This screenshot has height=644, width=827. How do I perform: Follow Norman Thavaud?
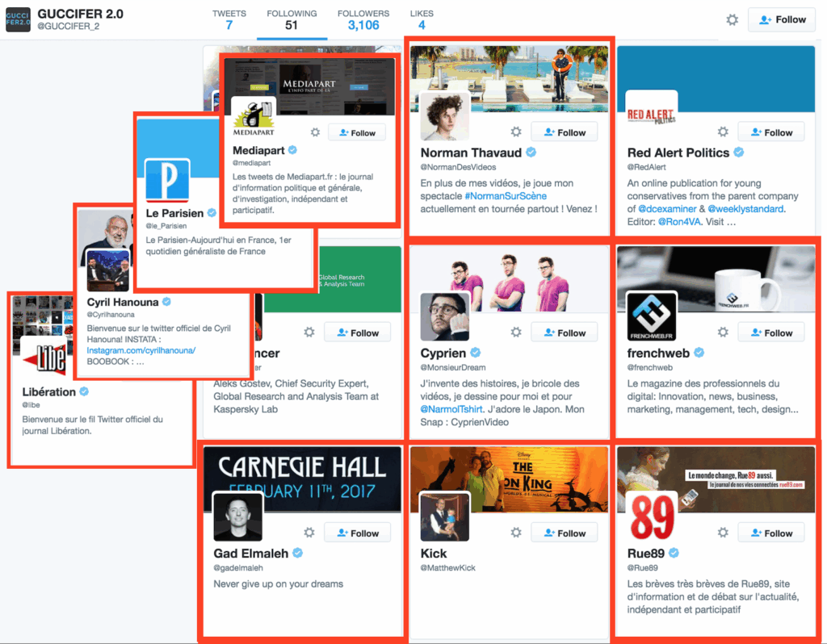pos(565,132)
